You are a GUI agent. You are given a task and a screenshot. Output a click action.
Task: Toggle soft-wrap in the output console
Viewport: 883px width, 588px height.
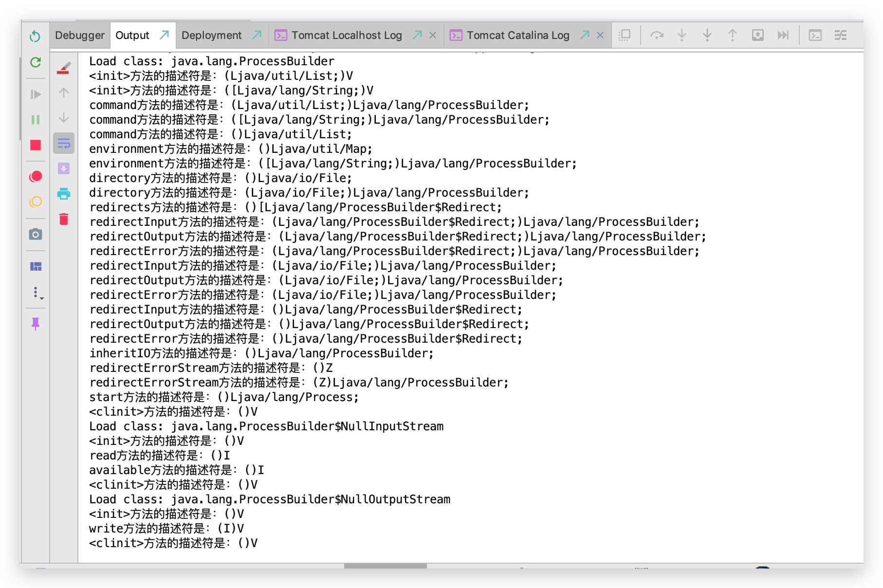click(64, 143)
